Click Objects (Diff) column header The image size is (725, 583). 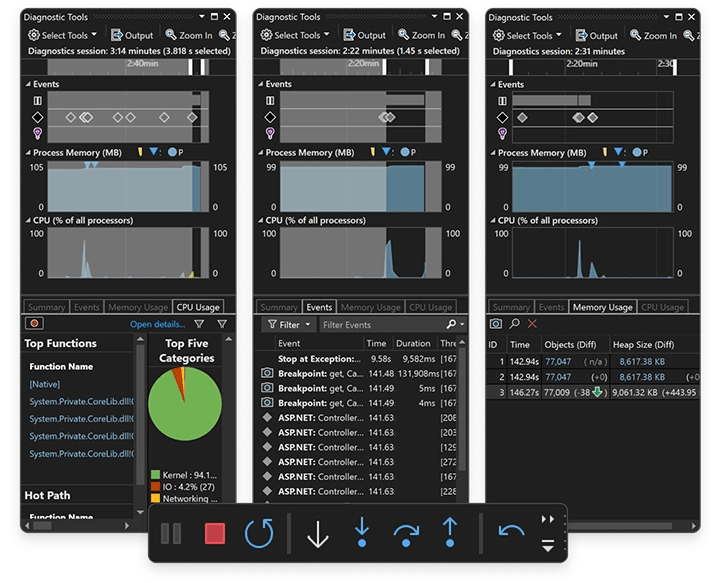pyautogui.click(x=570, y=344)
